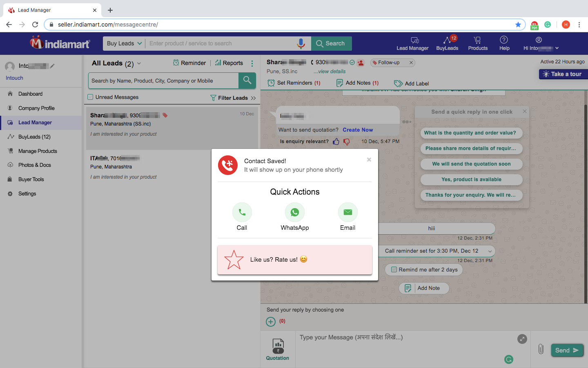The width and height of the screenshot is (588, 368).
Task: Open BuyLeads (12) in the sidebar
Action: (x=34, y=137)
